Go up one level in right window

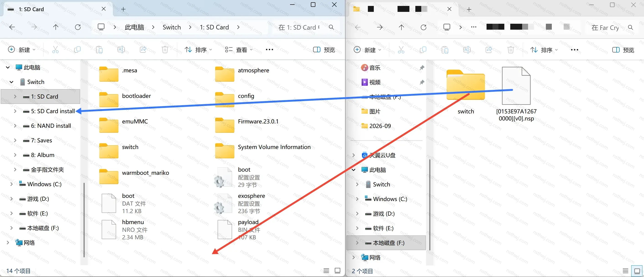pos(401,27)
